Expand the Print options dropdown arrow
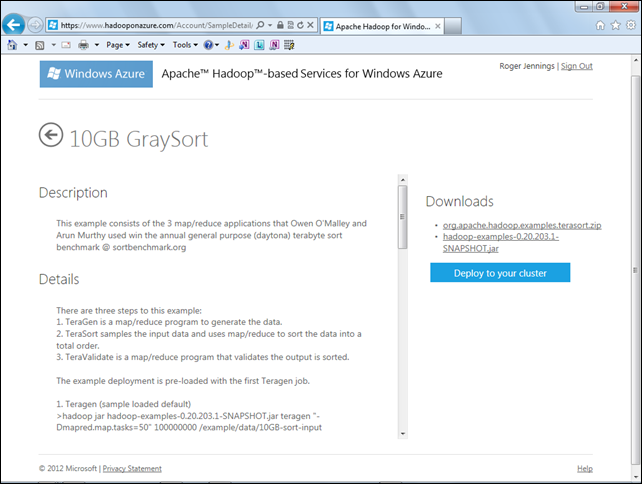 (x=97, y=45)
